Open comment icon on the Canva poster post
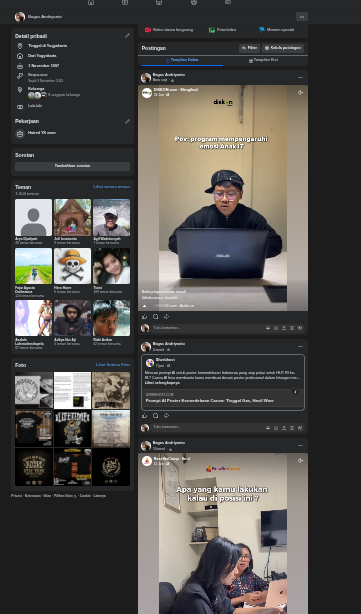This screenshot has height=614, width=361. click(x=155, y=415)
